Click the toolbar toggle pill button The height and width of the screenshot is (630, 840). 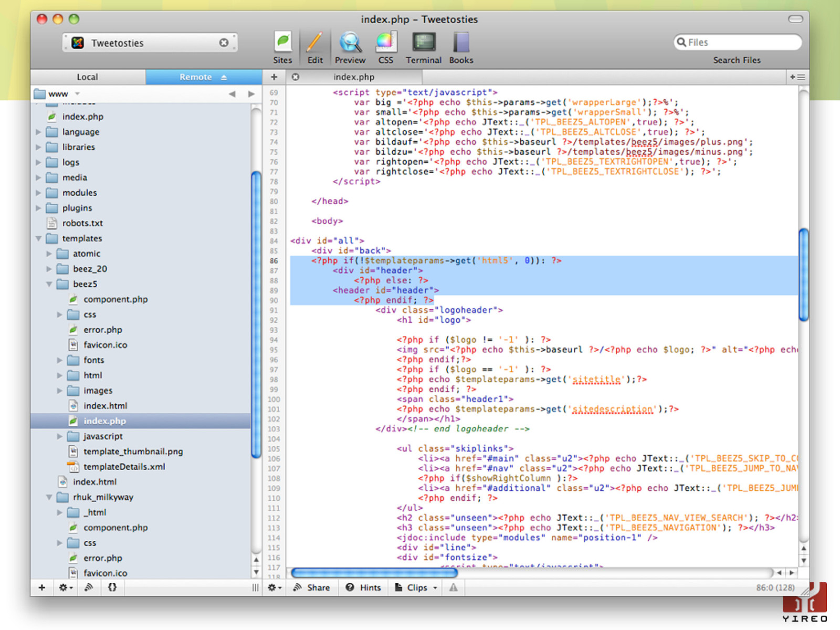click(795, 19)
